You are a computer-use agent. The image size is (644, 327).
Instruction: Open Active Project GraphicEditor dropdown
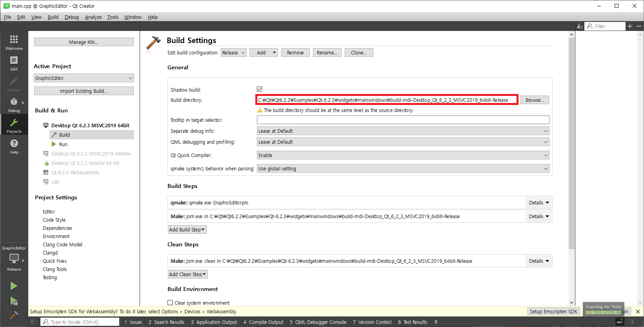[84, 78]
